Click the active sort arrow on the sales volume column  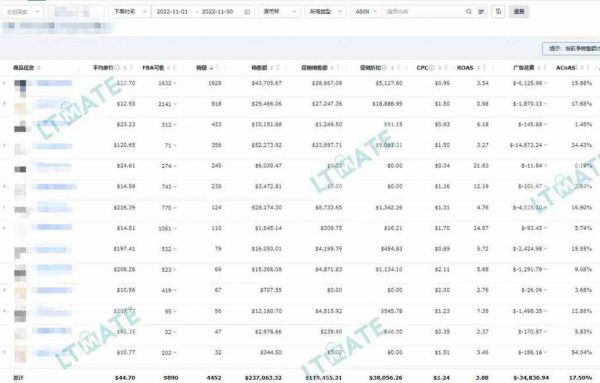click(x=211, y=68)
